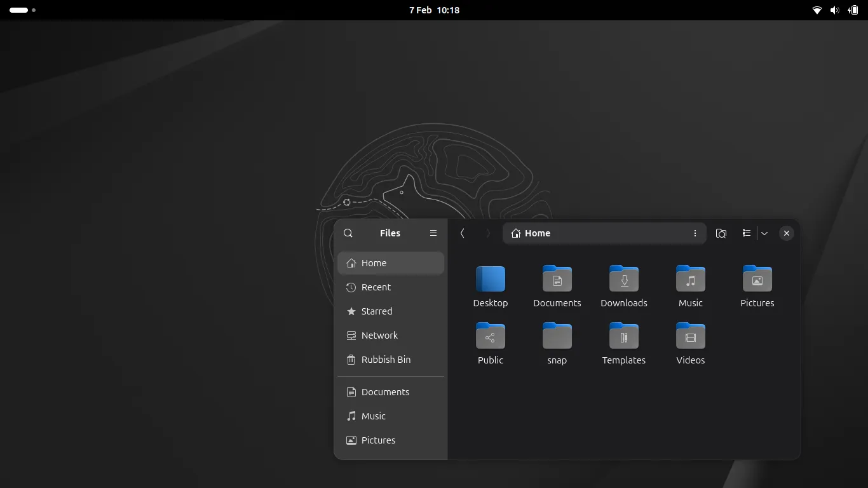Open the Downloads folder

(x=623, y=280)
